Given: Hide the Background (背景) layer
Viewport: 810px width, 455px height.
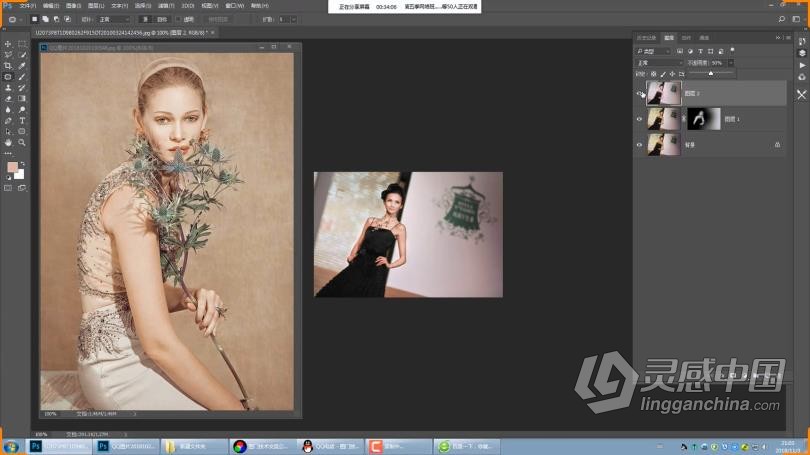Looking at the screenshot, I should coord(640,145).
